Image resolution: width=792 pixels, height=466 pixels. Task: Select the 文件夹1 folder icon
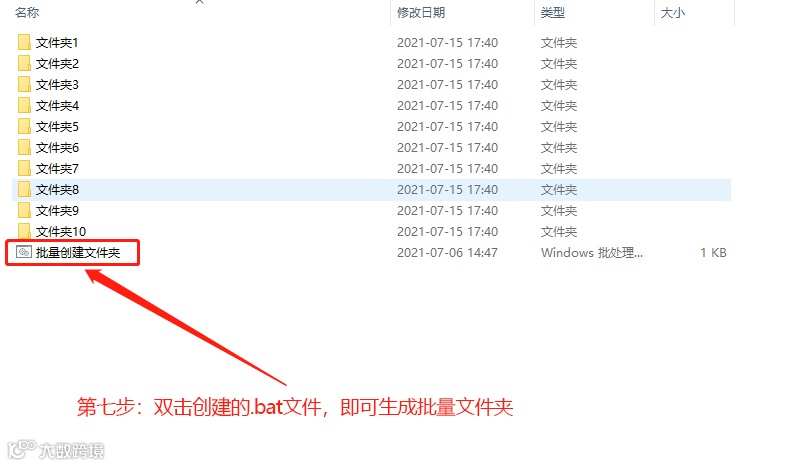coord(24,42)
